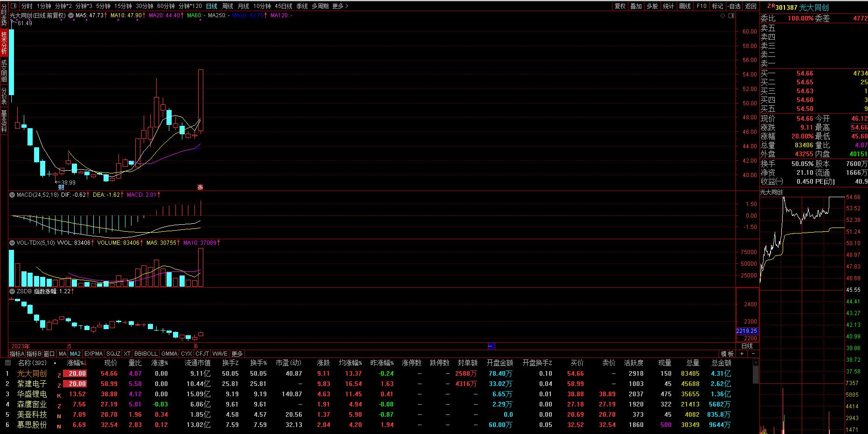Click the 买一 price 54.66

(805, 73)
